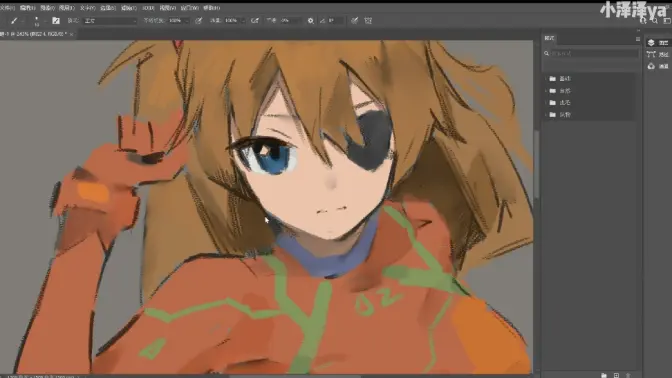Expand the third style folder 皮毛

pyautogui.click(x=546, y=103)
